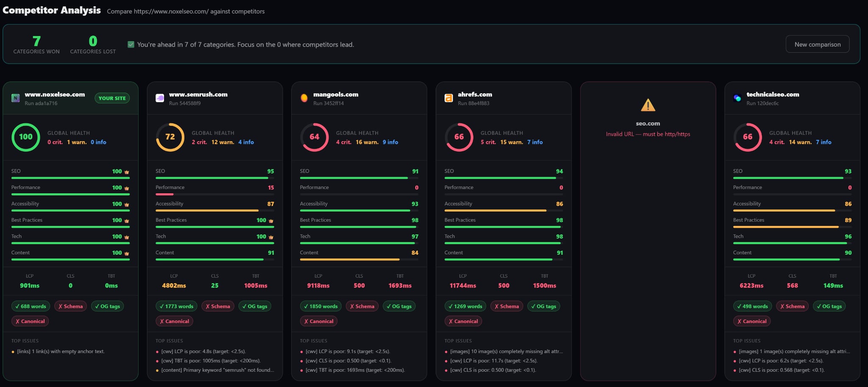Click the semrush.com favicon icon
The image size is (868, 387).
[x=160, y=98]
